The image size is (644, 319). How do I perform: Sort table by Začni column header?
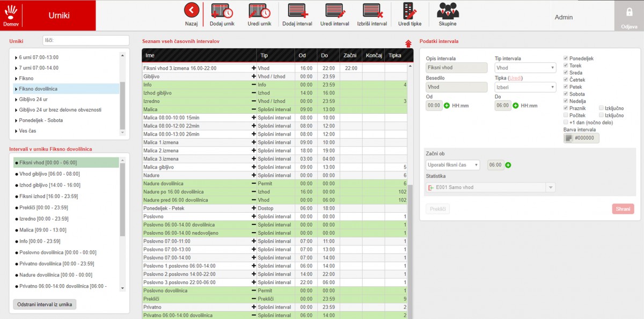point(350,55)
